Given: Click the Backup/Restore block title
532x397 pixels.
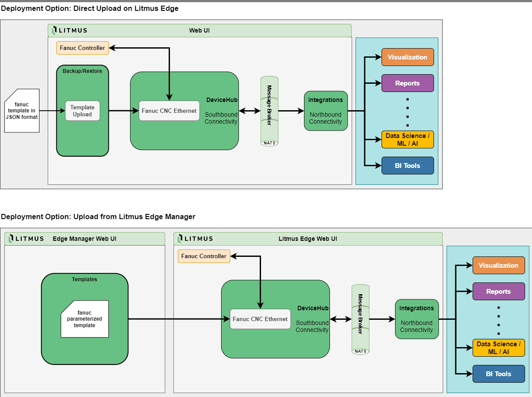Looking at the screenshot, I should (82, 71).
